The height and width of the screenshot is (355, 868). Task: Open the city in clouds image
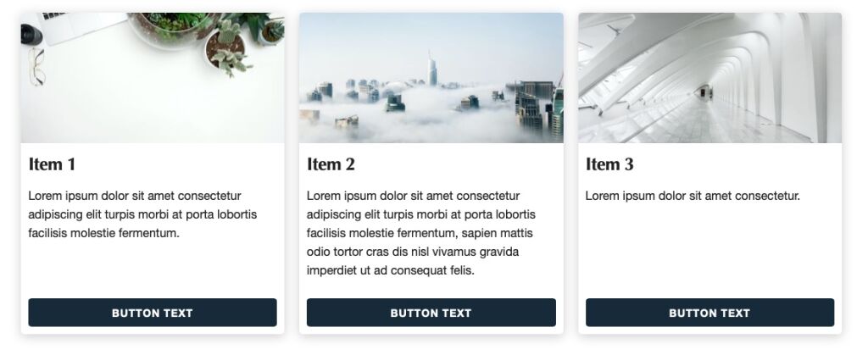click(431, 77)
